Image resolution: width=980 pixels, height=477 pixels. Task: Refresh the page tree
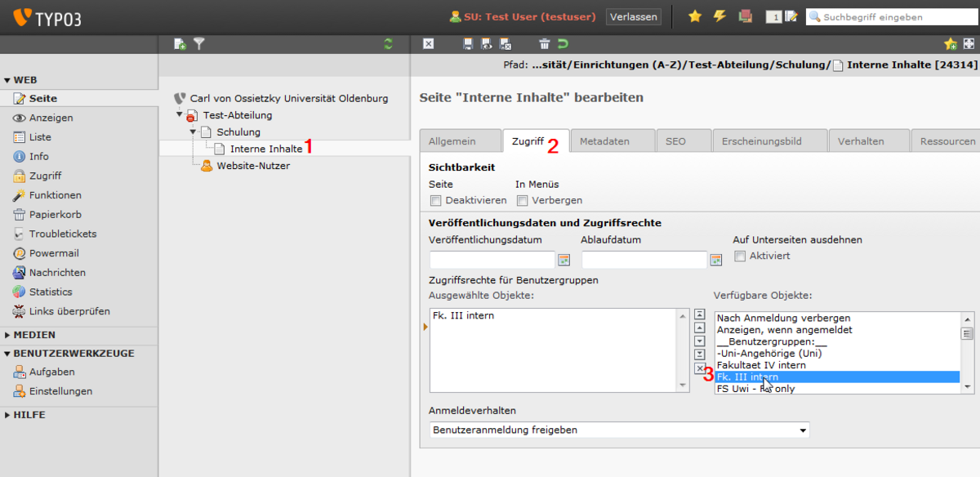tap(388, 43)
